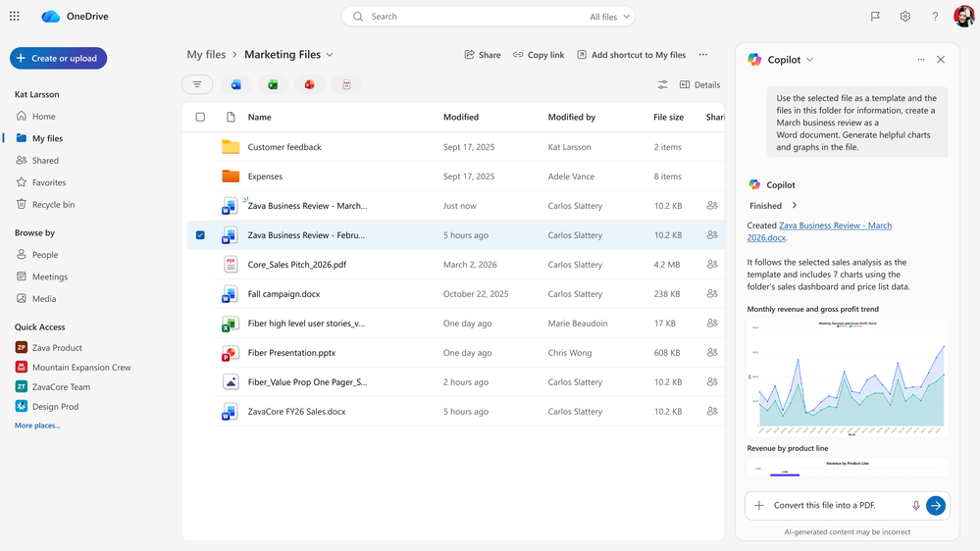Viewport: 980px width, 551px height.
Task: Click Add shortcut to My files
Action: pos(631,54)
